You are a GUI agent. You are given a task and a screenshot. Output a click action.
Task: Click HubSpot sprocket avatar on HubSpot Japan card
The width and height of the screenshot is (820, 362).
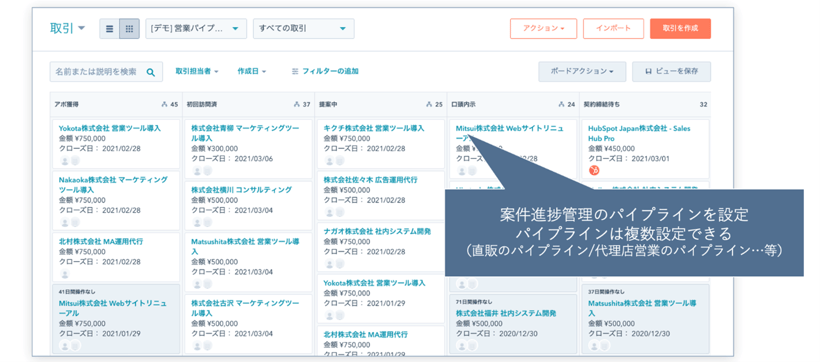tap(594, 170)
